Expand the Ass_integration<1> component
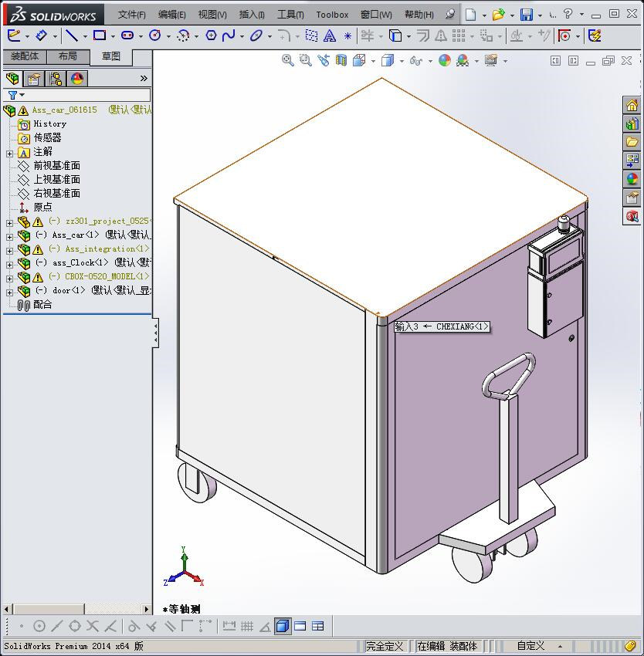Viewport: 644px width, 656px height. [x=9, y=251]
